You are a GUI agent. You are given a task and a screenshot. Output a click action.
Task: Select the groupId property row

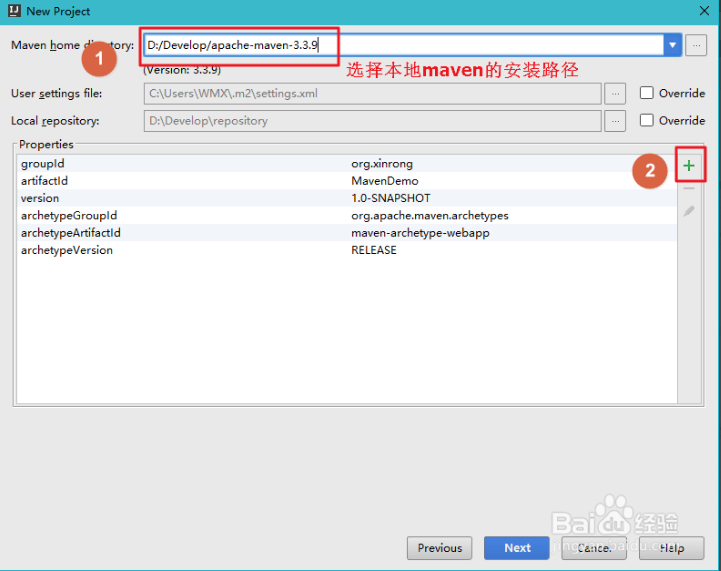point(347,164)
